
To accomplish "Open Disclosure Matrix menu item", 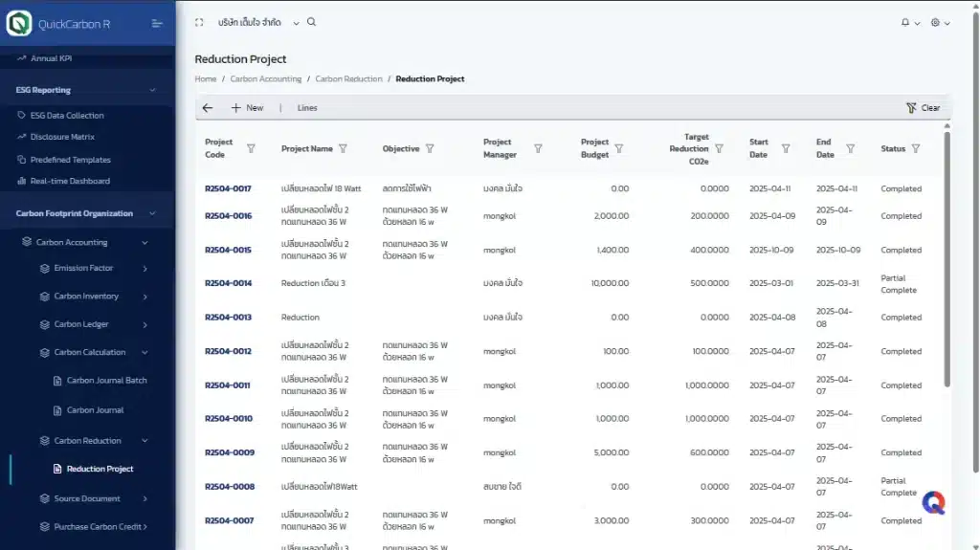I will pyautogui.click(x=62, y=137).
